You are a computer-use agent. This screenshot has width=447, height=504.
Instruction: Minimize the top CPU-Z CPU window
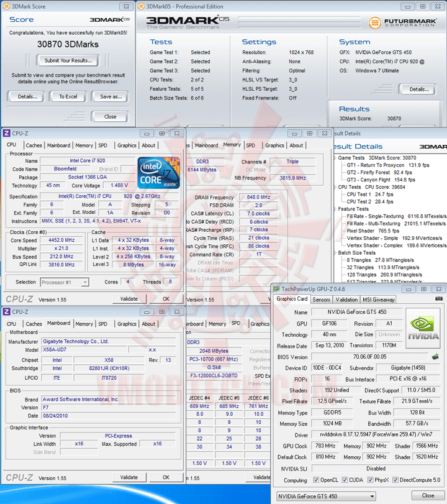click(x=147, y=134)
